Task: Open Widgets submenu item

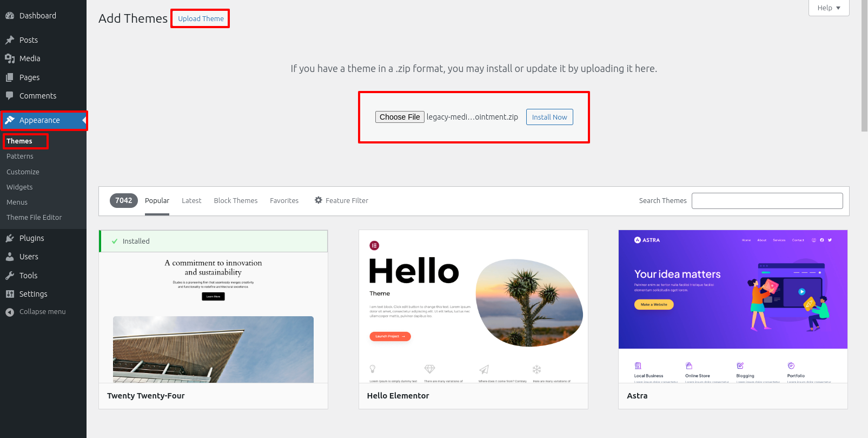Action: pos(19,187)
